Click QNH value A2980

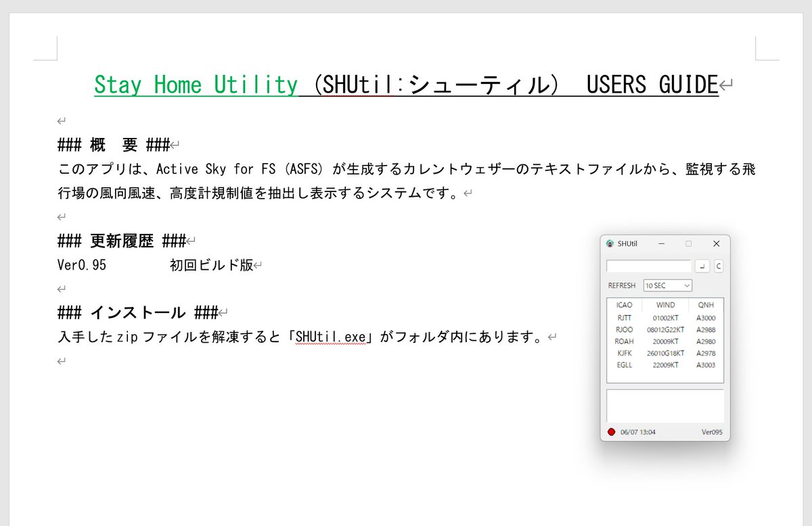[x=706, y=341]
